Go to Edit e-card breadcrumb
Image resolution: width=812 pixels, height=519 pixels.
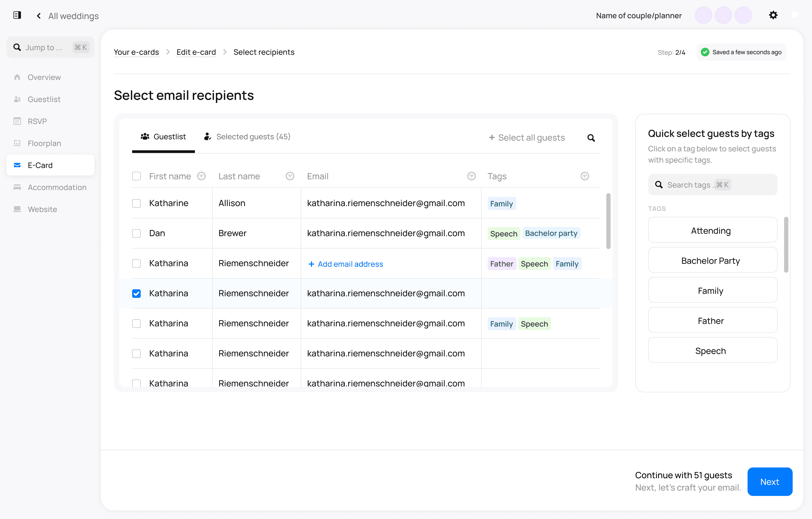point(196,52)
